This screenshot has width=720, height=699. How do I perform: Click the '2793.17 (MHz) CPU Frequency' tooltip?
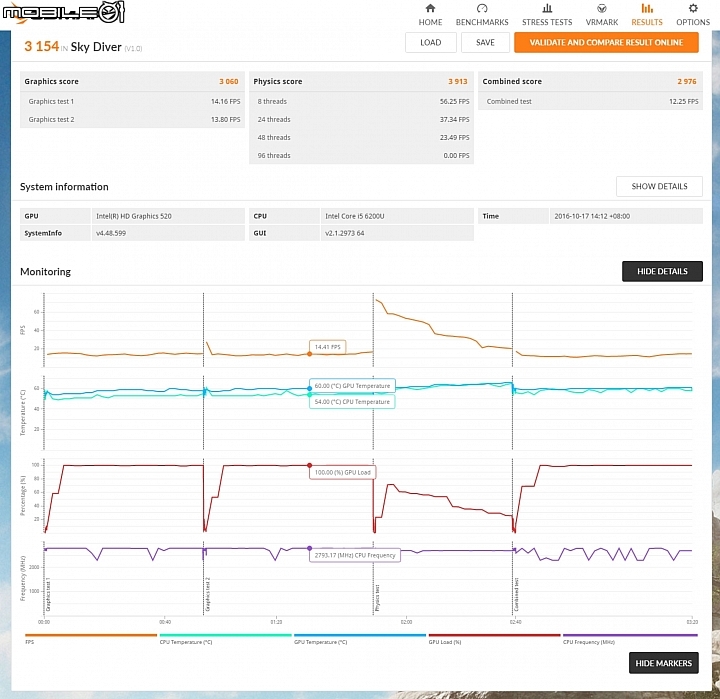354,555
